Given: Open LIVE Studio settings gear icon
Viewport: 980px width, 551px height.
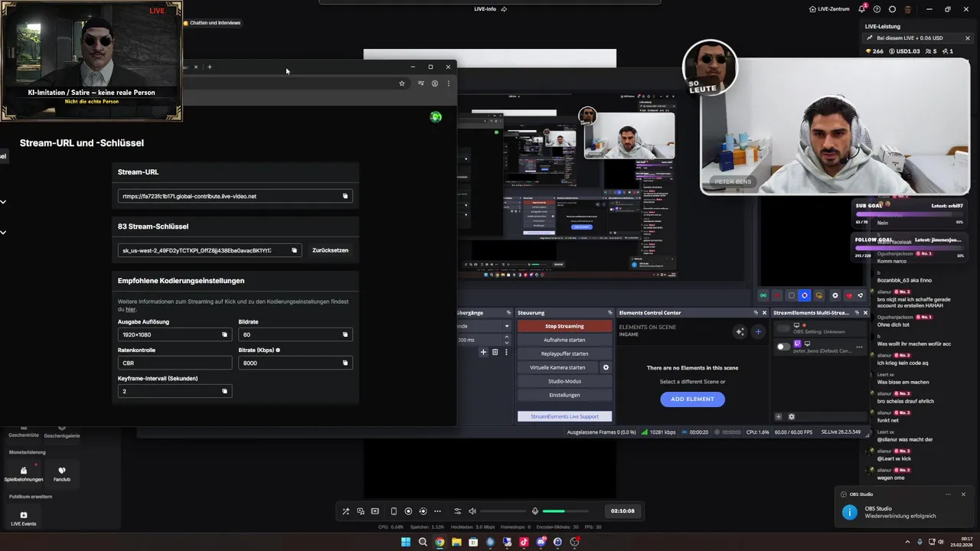Looking at the screenshot, I should point(892,9).
